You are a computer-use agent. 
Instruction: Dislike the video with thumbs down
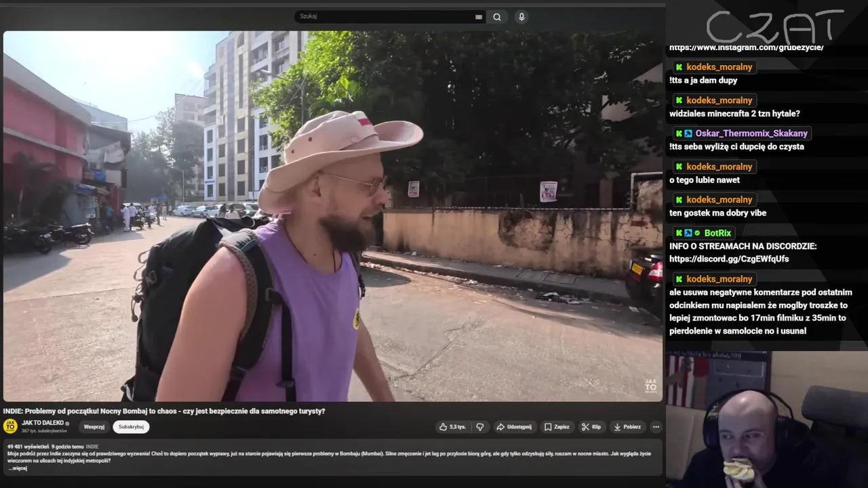point(480,427)
